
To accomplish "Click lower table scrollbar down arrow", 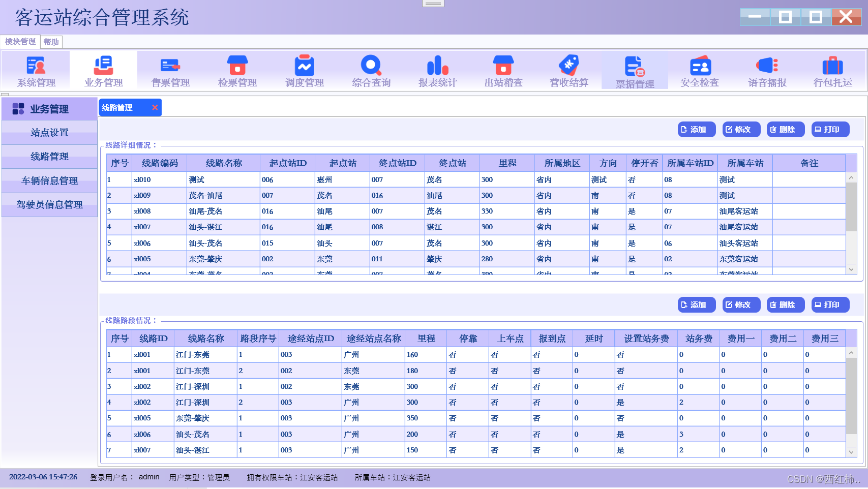I will (851, 452).
